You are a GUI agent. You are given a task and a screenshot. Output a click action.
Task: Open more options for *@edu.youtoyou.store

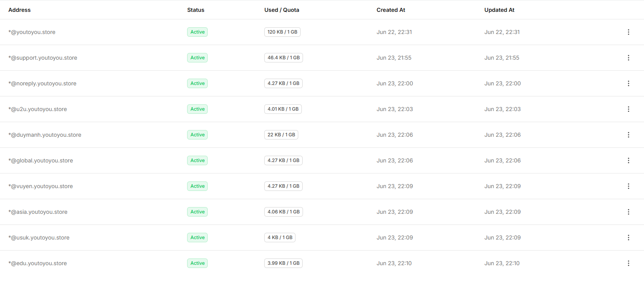click(x=628, y=263)
